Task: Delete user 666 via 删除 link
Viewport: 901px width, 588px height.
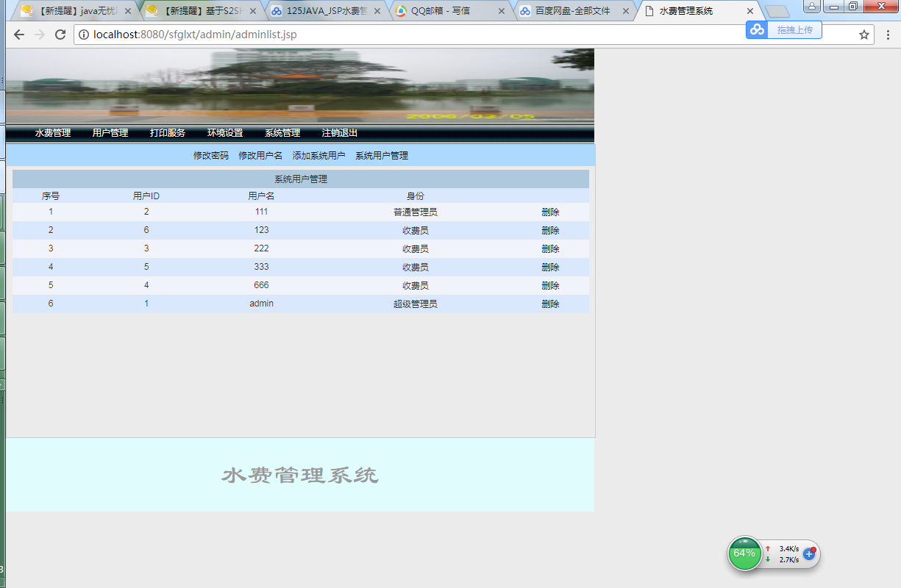Action: tap(550, 285)
